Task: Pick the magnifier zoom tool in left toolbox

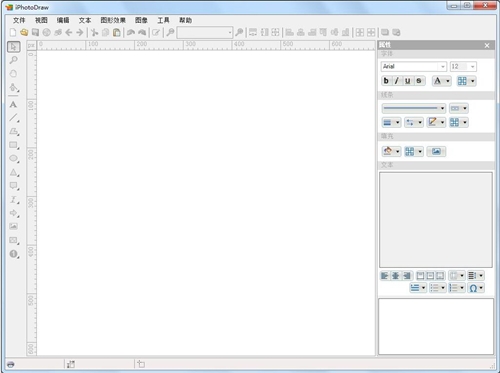Action: click(x=13, y=60)
